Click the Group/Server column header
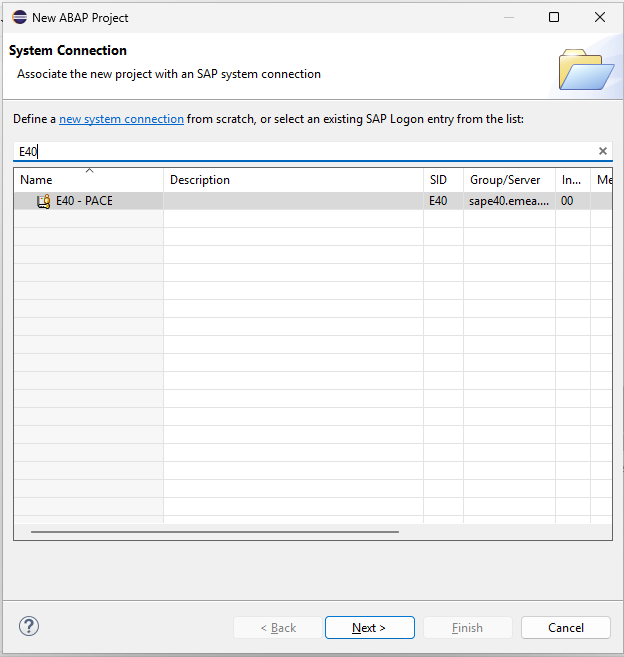The width and height of the screenshot is (624, 657). coord(510,180)
